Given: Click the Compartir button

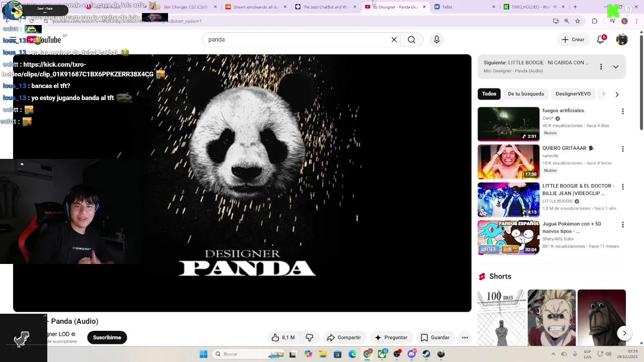Looking at the screenshot, I should [x=344, y=337].
